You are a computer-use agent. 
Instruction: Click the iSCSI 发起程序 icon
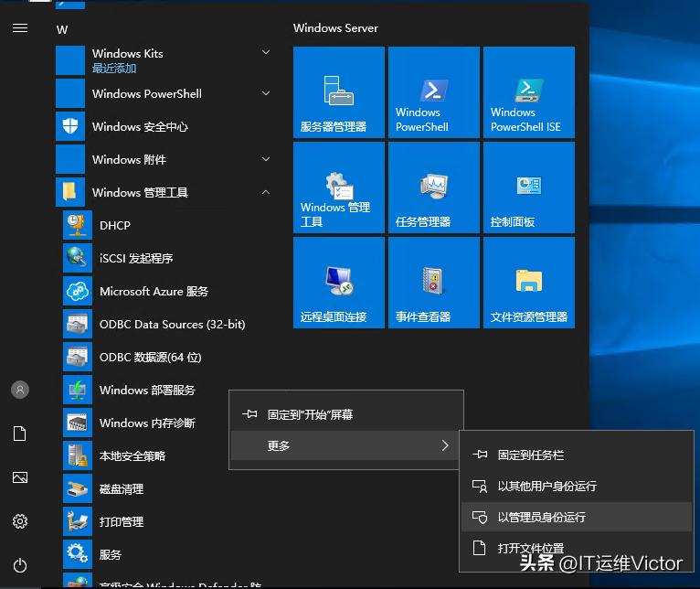click(x=78, y=258)
